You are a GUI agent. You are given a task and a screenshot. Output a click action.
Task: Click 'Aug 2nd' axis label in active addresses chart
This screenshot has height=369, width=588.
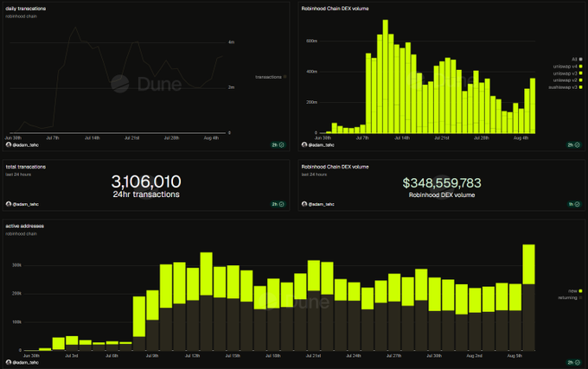[x=475, y=355]
